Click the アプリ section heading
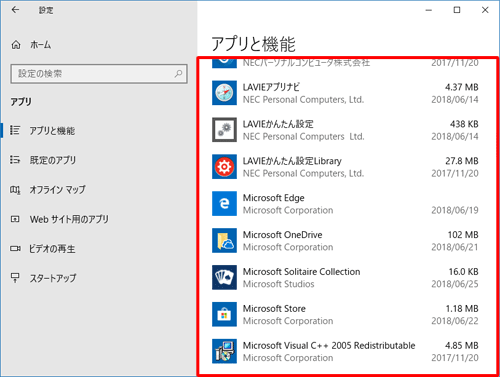500x377 pixels. click(21, 102)
